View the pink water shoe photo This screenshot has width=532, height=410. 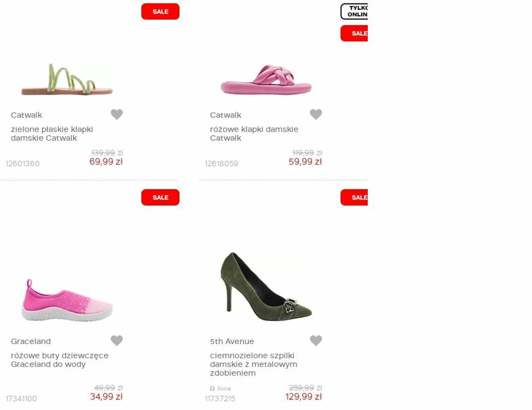(x=67, y=301)
